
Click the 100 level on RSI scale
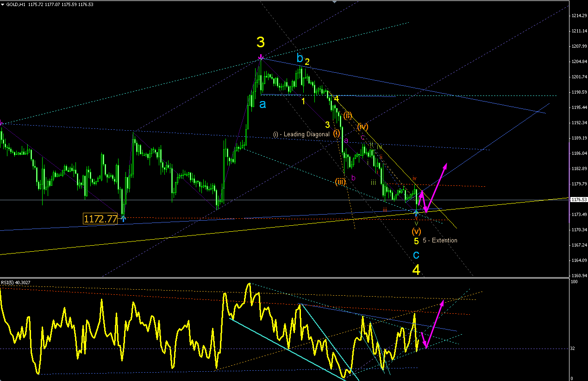tap(573, 281)
